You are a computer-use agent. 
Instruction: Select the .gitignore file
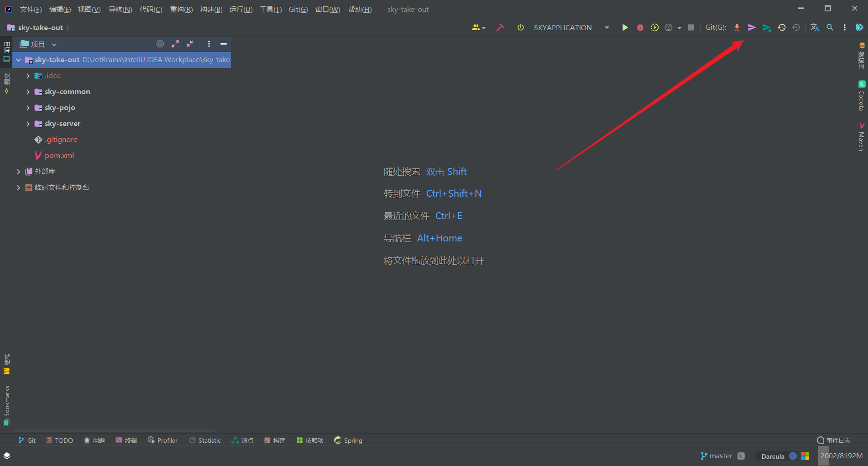tap(61, 140)
